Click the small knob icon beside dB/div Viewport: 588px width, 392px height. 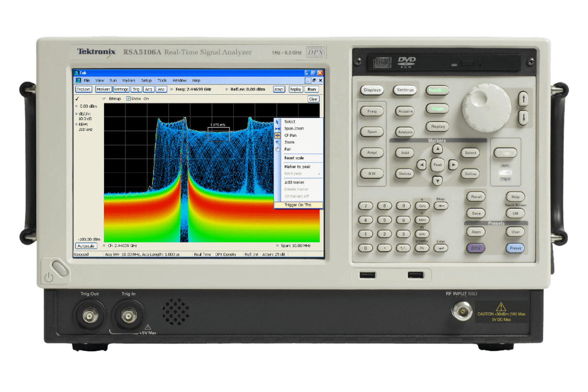(x=76, y=113)
